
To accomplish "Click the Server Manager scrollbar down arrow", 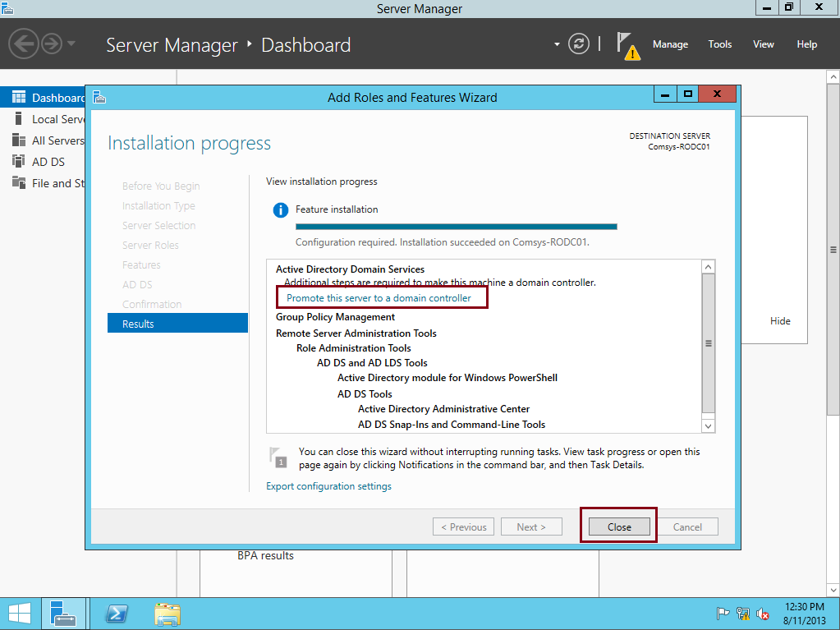I will click(833, 590).
